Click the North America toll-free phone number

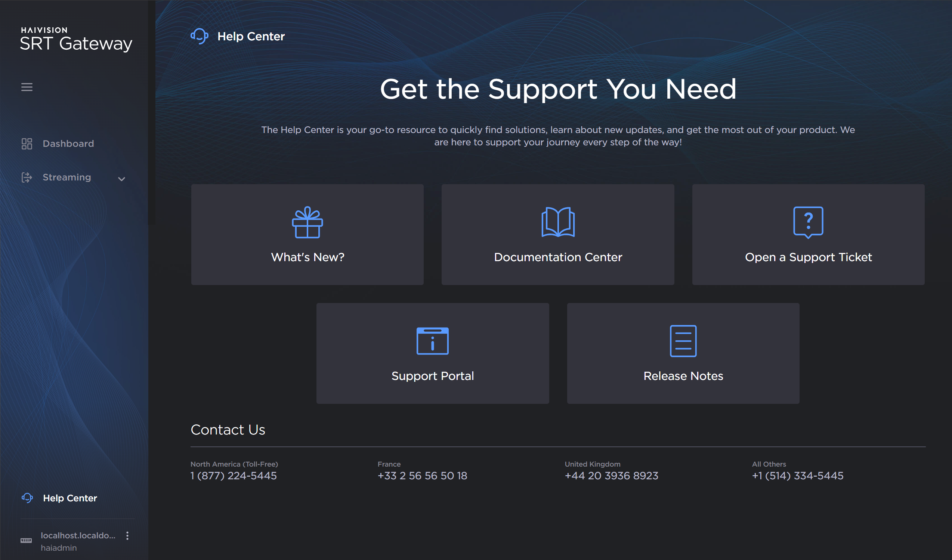point(234,476)
